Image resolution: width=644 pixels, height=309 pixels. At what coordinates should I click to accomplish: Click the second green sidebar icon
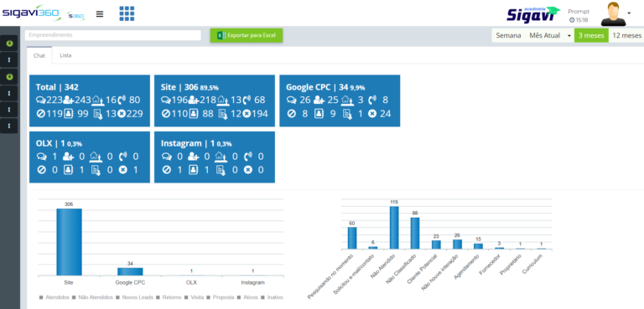[9, 77]
